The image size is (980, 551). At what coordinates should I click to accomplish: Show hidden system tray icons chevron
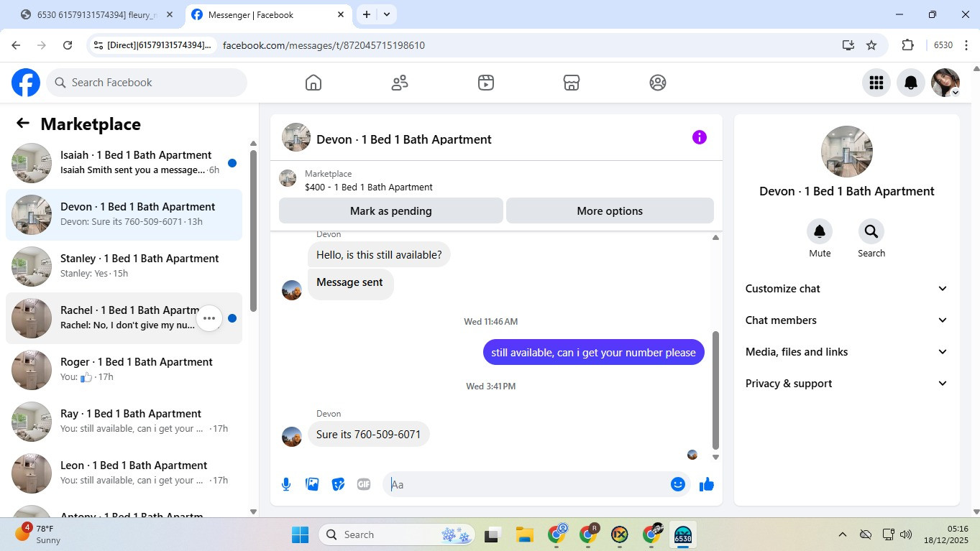(x=842, y=534)
